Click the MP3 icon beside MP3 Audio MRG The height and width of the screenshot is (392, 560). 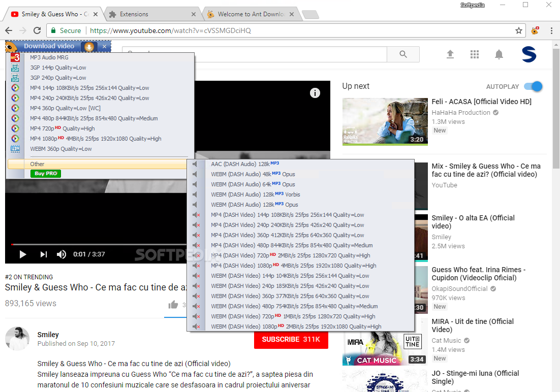pos(15,57)
